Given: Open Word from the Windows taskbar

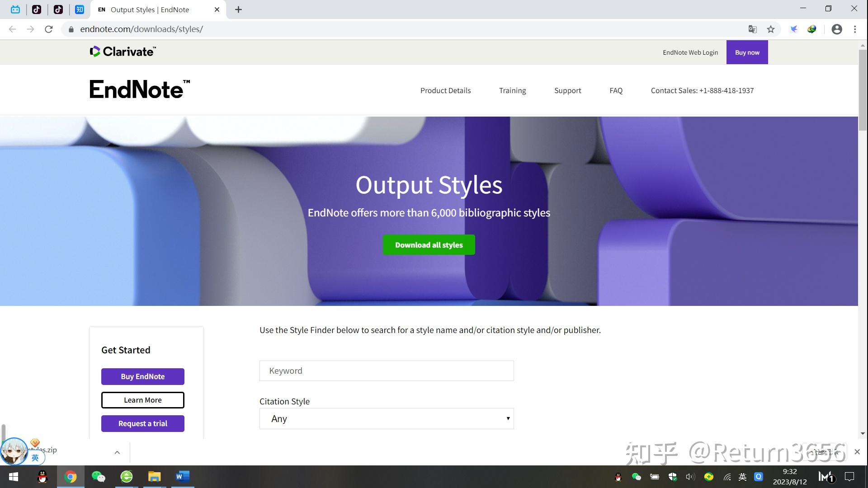Looking at the screenshot, I should 183,477.
